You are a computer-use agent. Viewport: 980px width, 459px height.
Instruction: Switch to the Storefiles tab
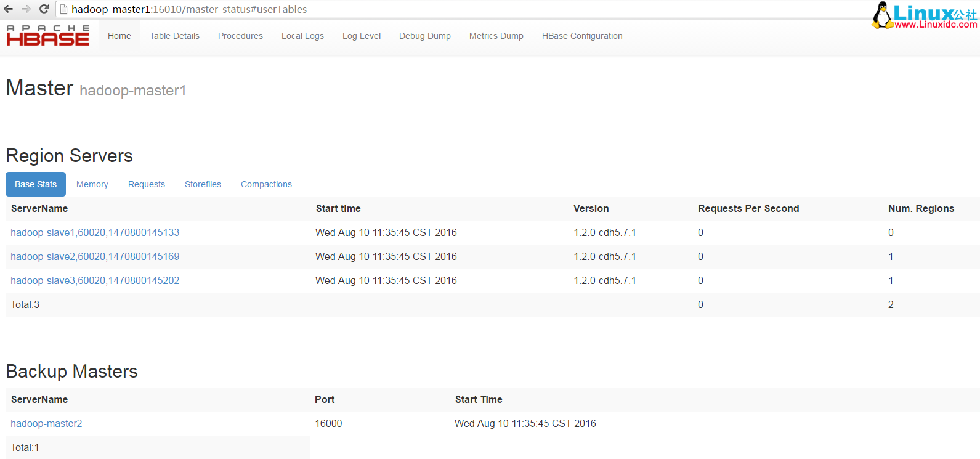tap(203, 184)
